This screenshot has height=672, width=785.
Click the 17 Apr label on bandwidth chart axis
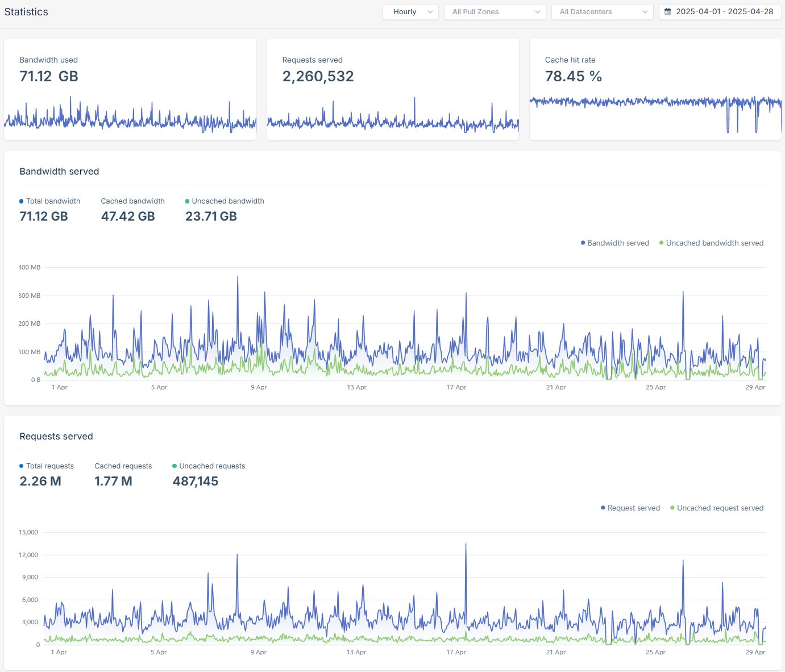tap(456, 387)
